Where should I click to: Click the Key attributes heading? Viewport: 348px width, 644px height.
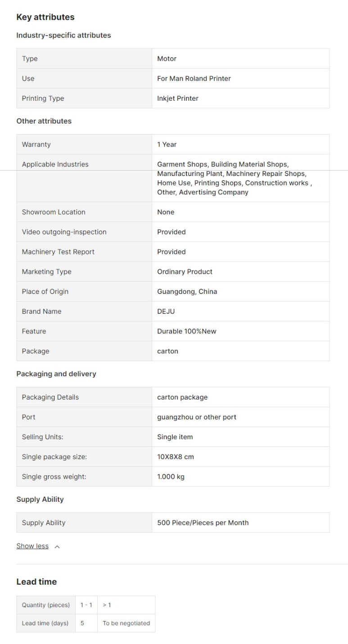pos(45,17)
